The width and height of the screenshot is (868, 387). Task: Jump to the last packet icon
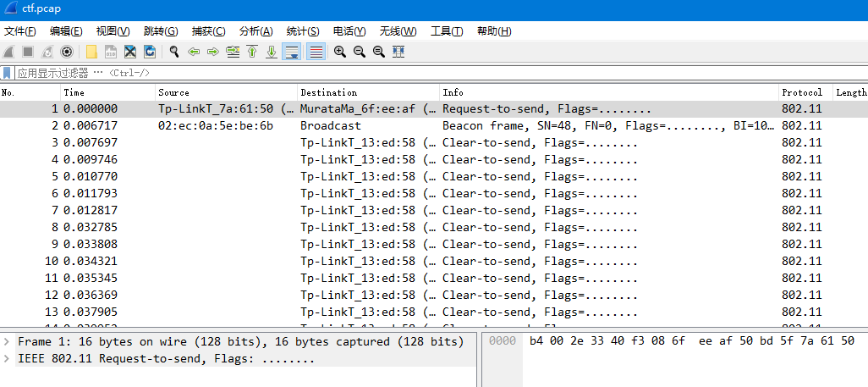272,52
